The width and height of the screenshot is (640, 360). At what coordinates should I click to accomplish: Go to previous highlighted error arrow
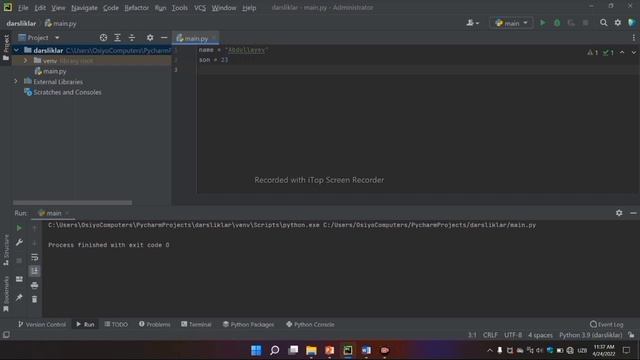[x=622, y=52]
